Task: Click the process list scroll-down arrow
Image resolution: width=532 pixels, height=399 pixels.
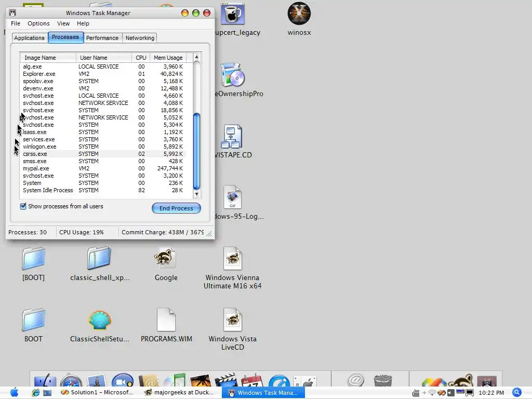Action: point(196,194)
